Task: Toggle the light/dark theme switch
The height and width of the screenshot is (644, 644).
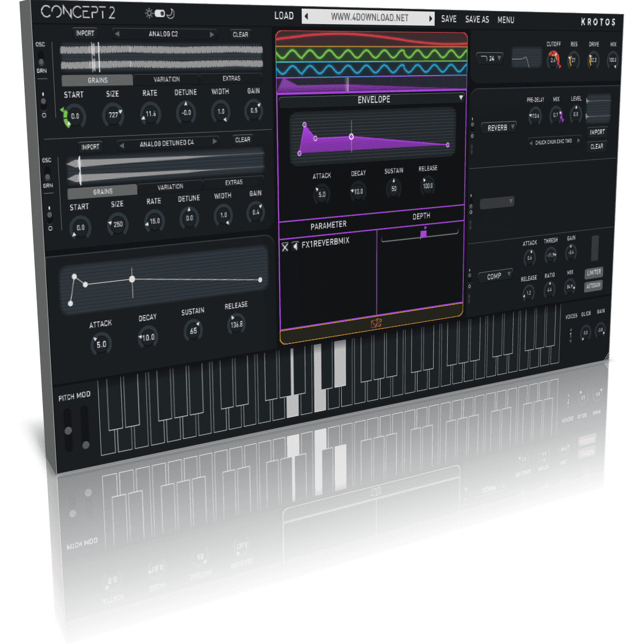Action: click(160, 13)
